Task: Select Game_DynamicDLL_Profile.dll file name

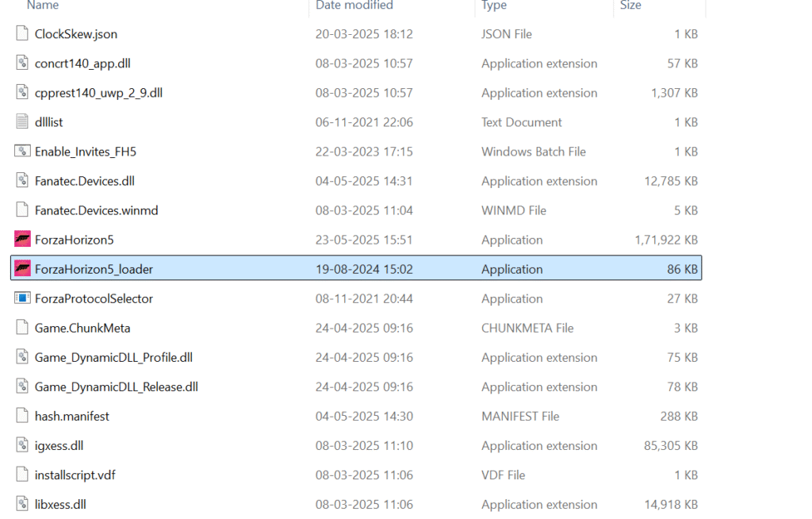Action: 113,358
